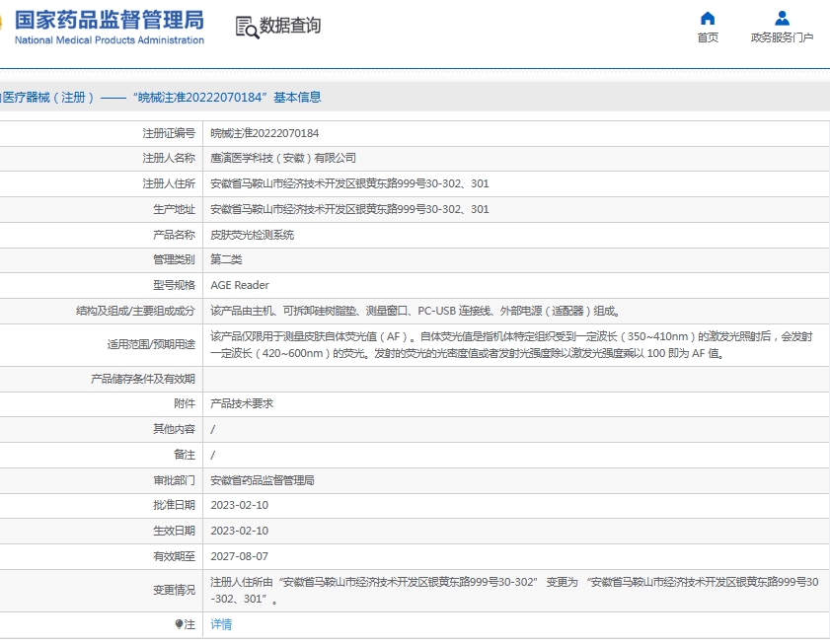Click the 国家药品监督管理局 logo

(x=109, y=21)
